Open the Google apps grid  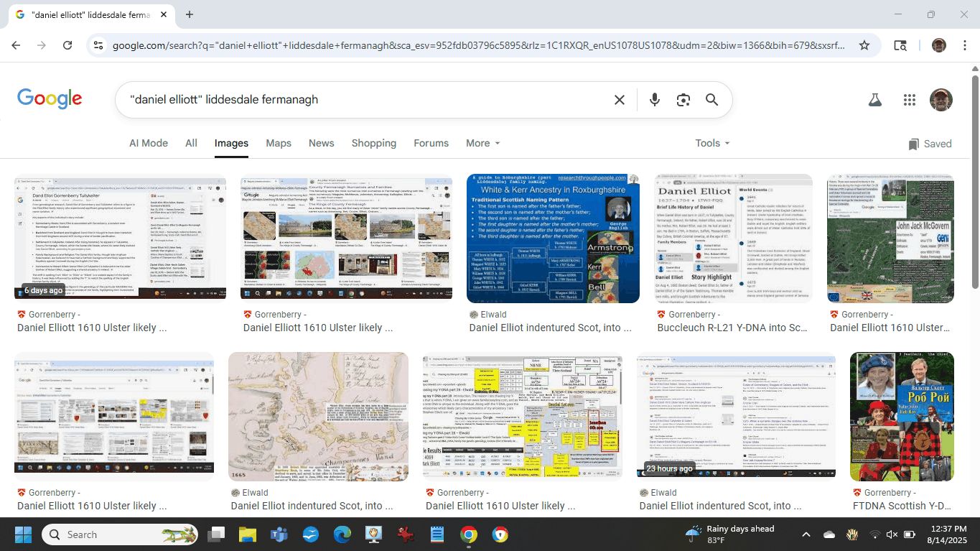[x=909, y=100]
